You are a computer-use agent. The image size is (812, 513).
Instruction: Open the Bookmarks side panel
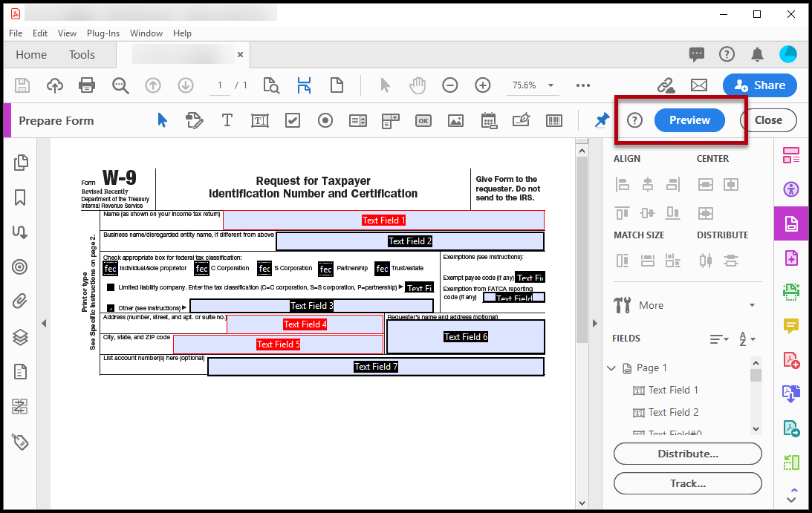(x=20, y=197)
